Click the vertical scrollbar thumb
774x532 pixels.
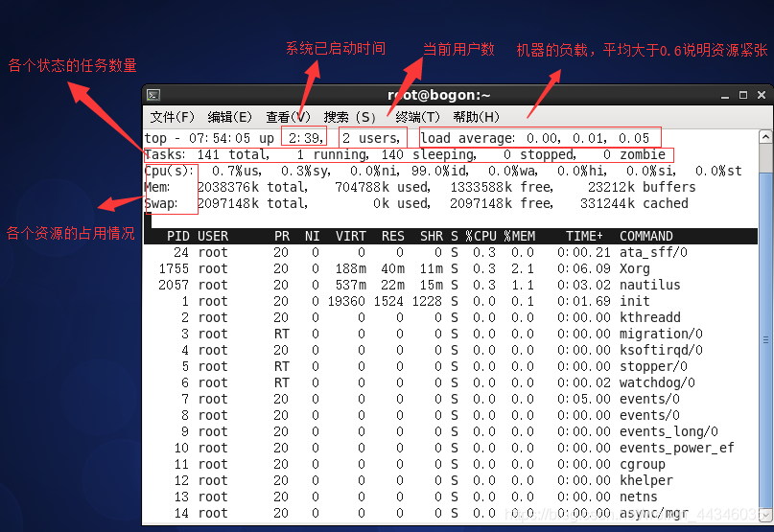coord(765,340)
